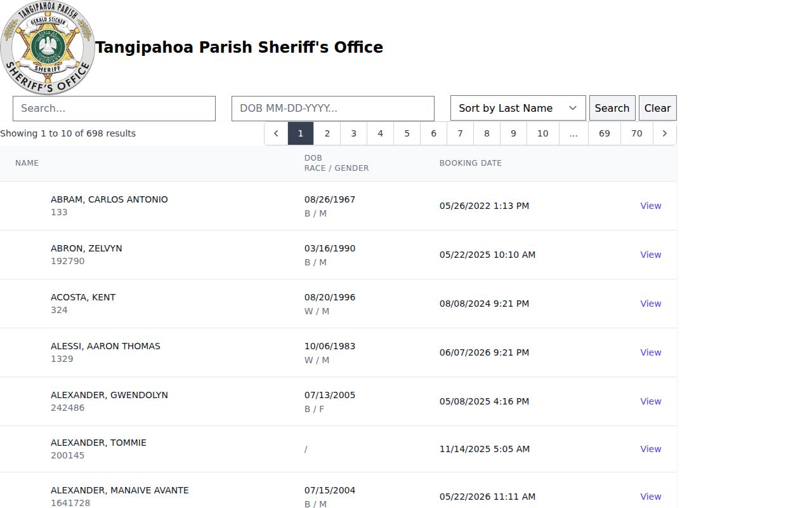View record for ALEXANDER, GWENDOLYN
812x508 pixels.
pyautogui.click(x=651, y=401)
